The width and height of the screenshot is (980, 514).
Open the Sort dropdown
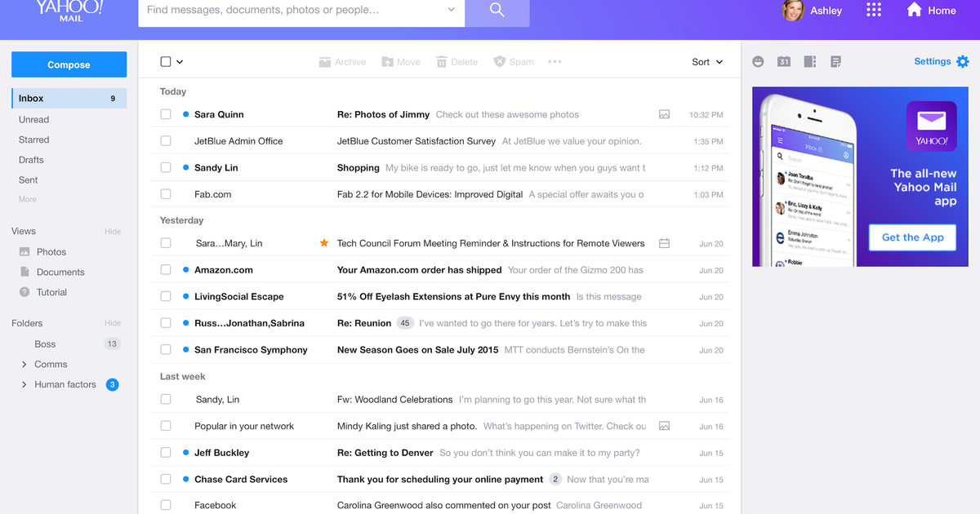pos(707,62)
